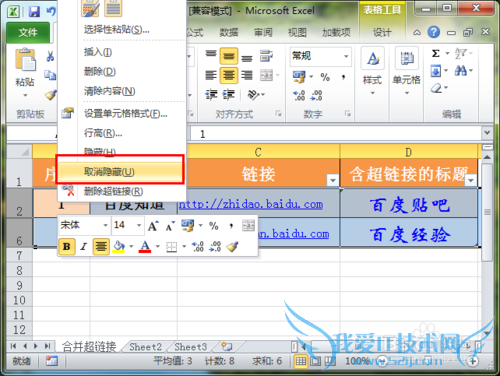Open the zhidao.baidu.com hyperlink
Image resolution: width=500 pixels, height=376 pixels.
[x=251, y=204]
